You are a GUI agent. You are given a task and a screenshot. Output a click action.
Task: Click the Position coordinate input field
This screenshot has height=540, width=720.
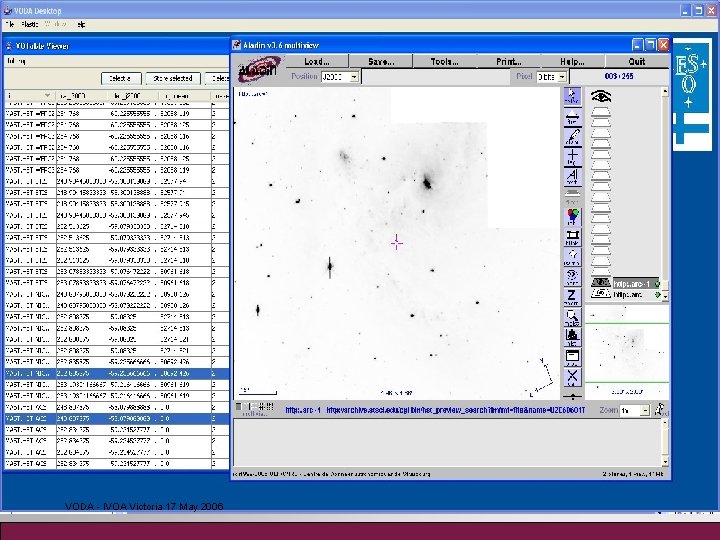tap(435, 77)
